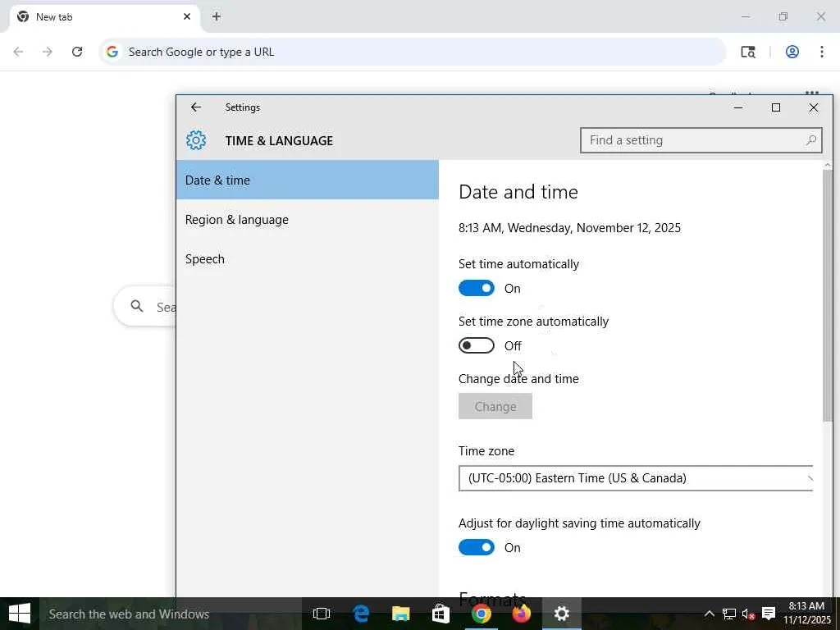Open the Region & language section
Screen dimensions: 840x630
(x=308, y=220)
